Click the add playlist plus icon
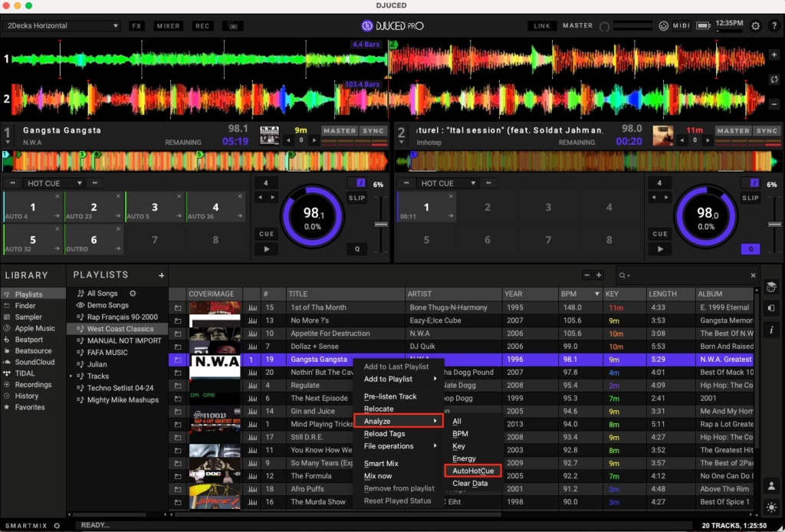Image resolution: width=785 pixels, height=532 pixels. pyautogui.click(x=161, y=275)
